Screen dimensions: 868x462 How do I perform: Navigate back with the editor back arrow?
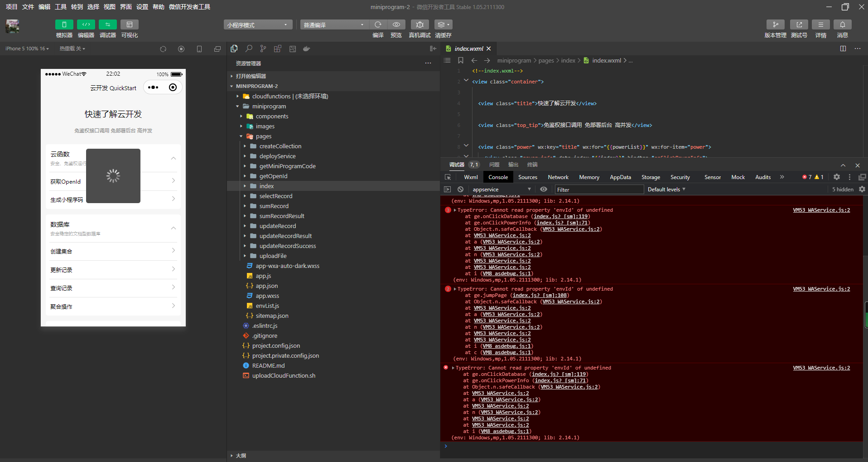tap(474, 60)
